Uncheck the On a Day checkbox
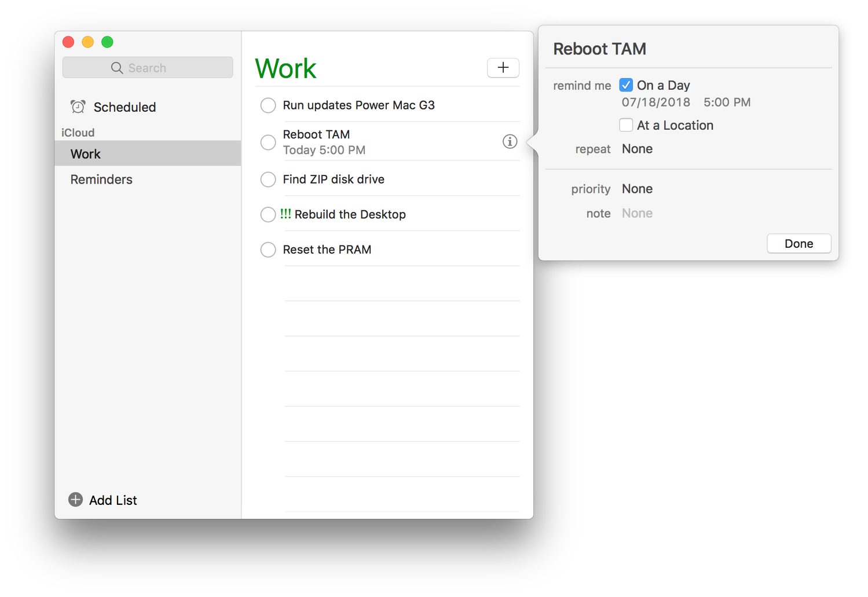The height and width of the screenshot is (597, 868). point(626,85)
